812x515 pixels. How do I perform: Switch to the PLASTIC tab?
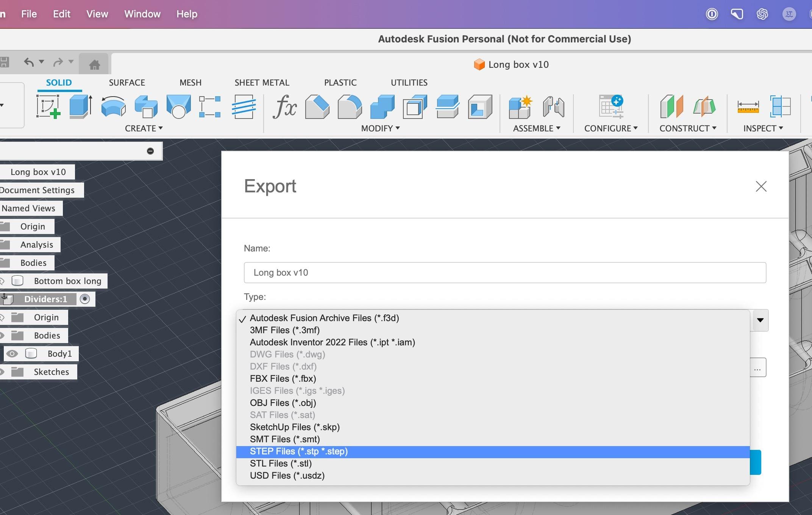click(340, 83)
